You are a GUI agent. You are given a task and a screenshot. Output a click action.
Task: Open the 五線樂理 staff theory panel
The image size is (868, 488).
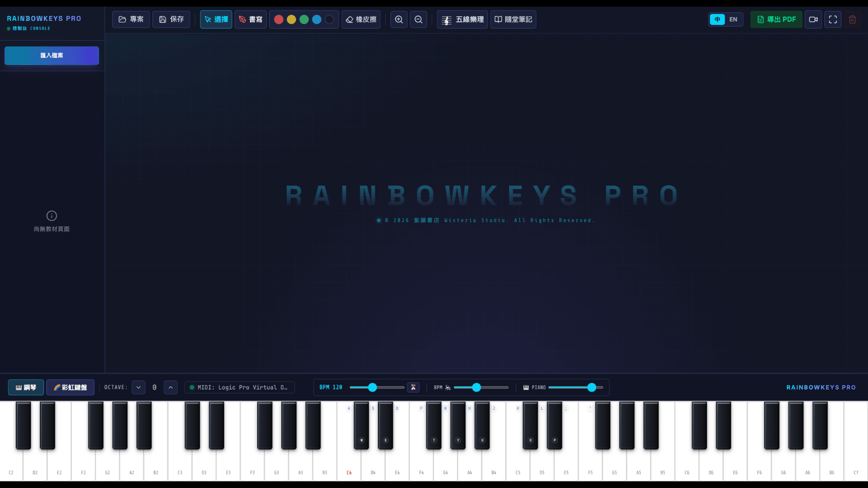pyautogui.click(x=462, y=19)
